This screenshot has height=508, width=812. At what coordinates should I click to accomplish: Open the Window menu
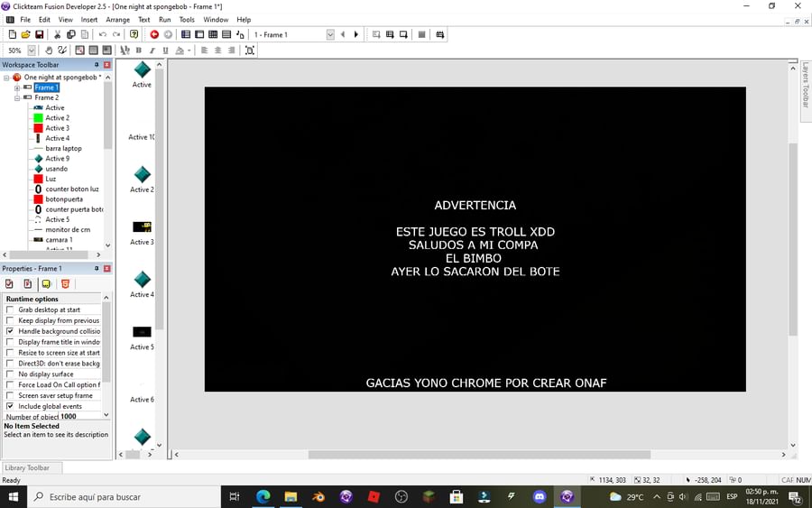tap(216, 20)
